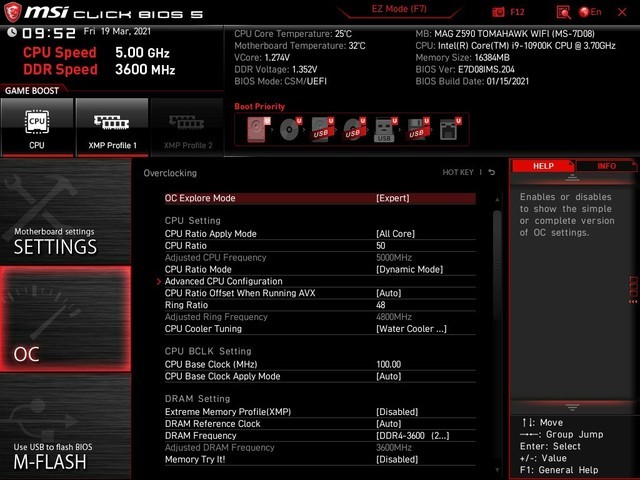
Task: Select the hard disk boot priority icon
Action: click(x=258, y=129)
